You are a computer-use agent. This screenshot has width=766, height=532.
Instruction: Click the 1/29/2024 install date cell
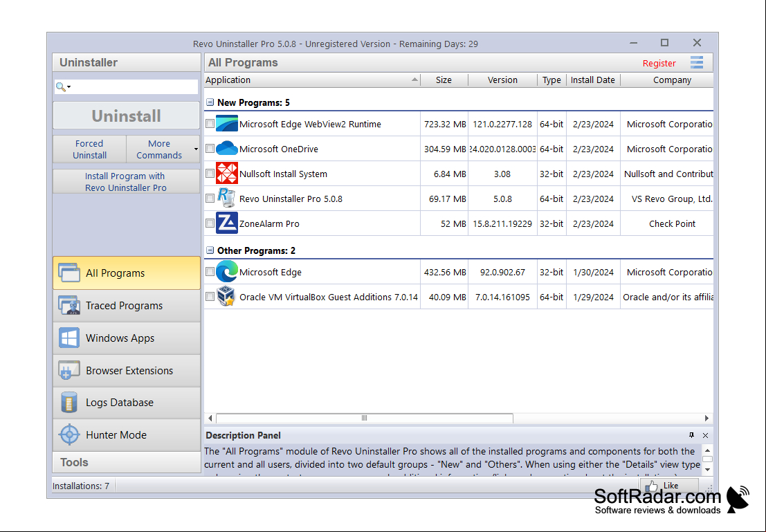pos(593,297)
